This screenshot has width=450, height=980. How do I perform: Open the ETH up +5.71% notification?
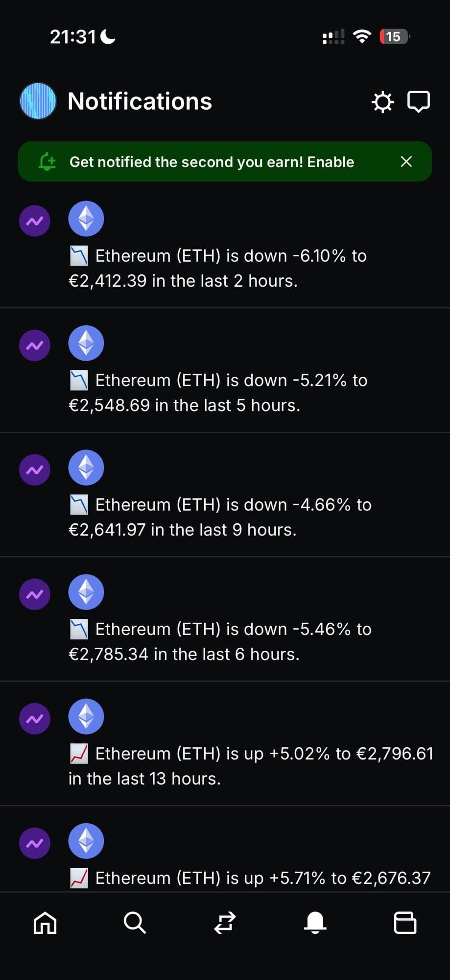[x=250, y=878]
